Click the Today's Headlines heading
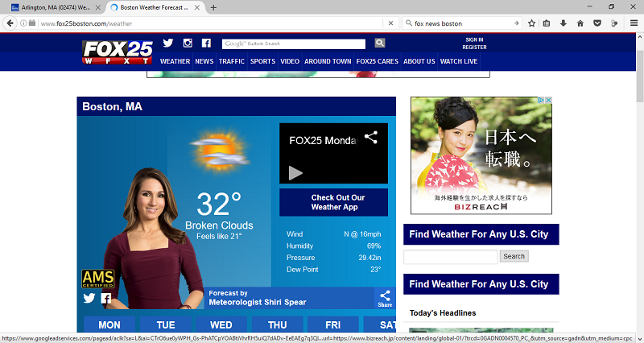The image size is (644, 343). point(442,313)
